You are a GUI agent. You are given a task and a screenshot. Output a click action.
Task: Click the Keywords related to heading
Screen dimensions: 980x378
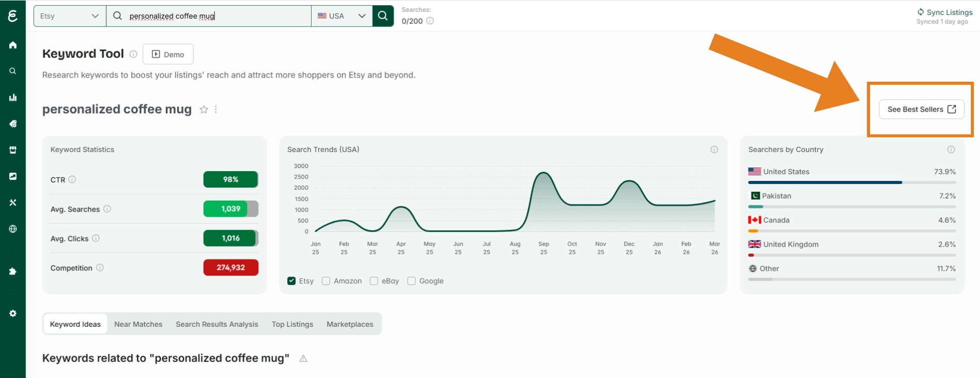(166, 358)
